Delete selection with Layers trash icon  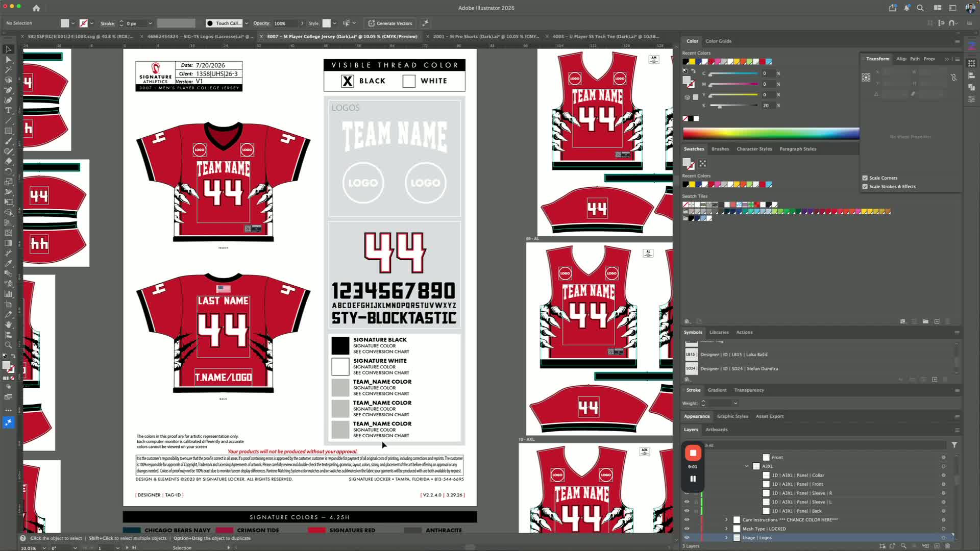(948, 546)
